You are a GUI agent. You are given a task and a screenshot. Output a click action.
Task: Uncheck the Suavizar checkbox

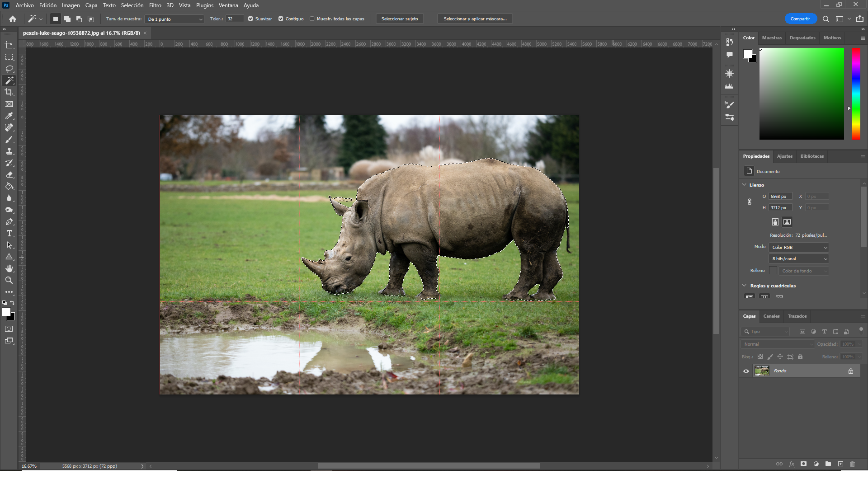[x=250, y=19]
